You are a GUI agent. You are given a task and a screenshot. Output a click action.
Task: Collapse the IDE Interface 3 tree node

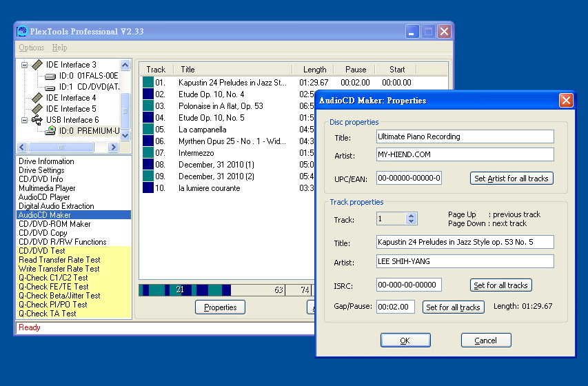point(24,65)
